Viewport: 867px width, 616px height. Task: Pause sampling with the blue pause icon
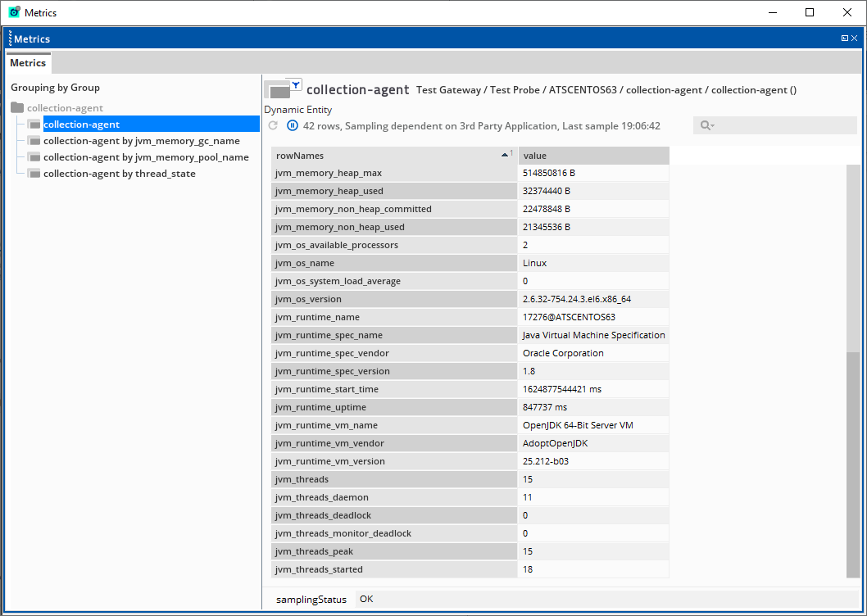(293, 125)
